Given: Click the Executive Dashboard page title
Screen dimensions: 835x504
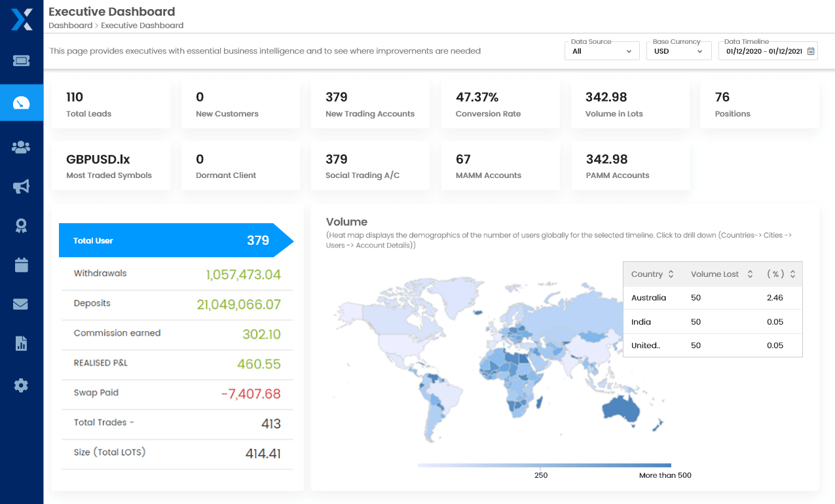Looking at the screenshot, I should click(x=112, y=11).
